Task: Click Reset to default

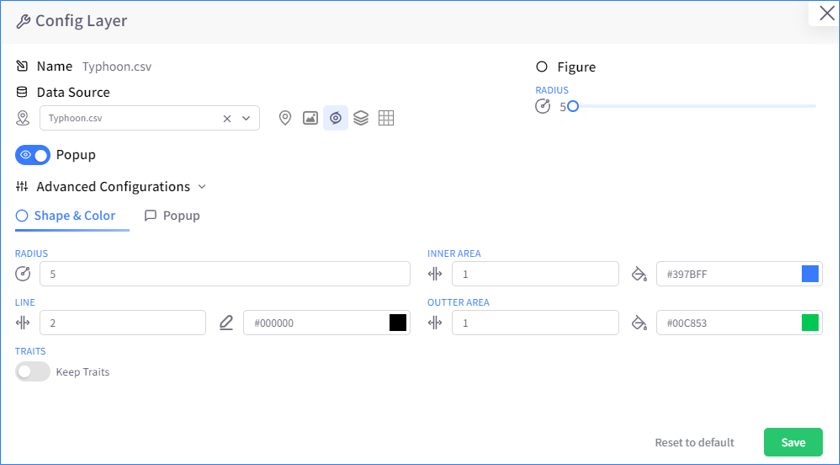Action: 694,442
